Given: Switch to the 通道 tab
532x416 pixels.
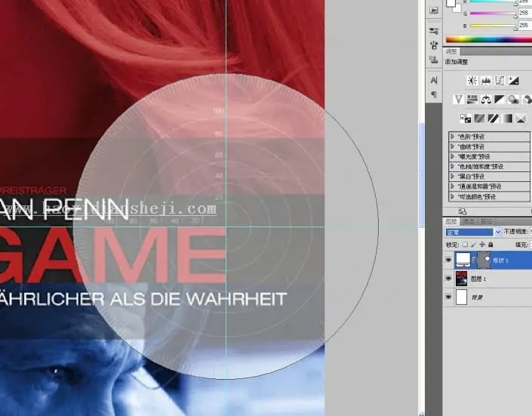Looking at the screenshot, I should [469, 221].
